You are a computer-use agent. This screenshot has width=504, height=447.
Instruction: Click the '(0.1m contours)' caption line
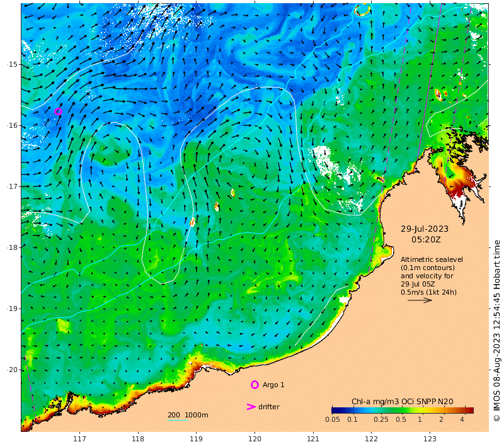pyautogui.click(x=428, y=268)
